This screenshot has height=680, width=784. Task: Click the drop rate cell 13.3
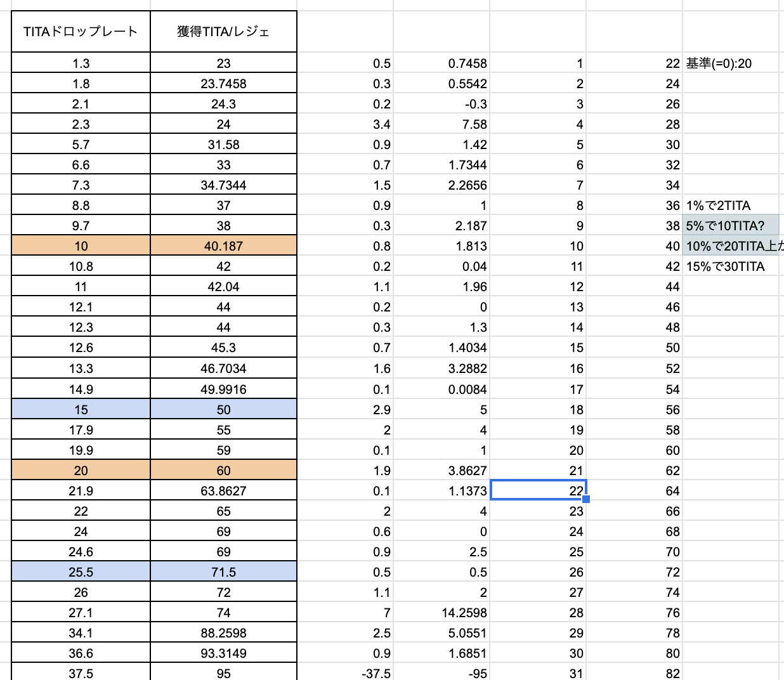(81, 368)
